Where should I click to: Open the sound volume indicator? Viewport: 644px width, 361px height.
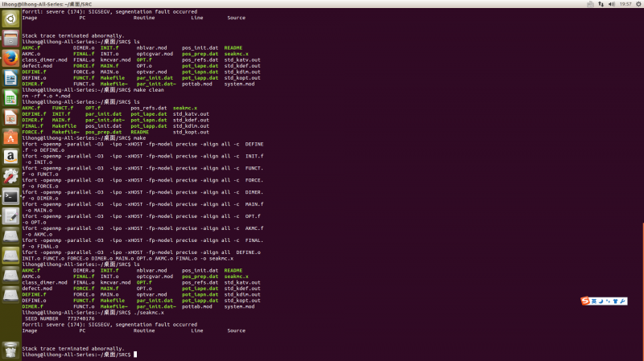coord(612,4)
